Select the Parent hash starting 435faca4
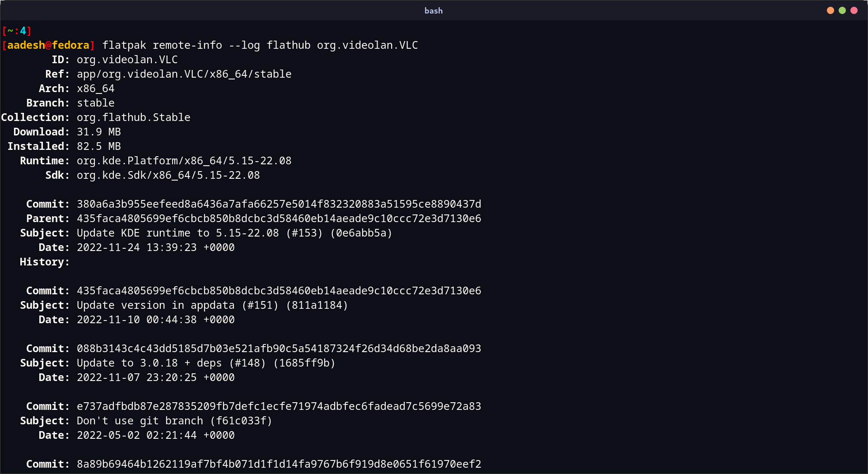The width and height of the screenshot is (868, 474). (279, 218)
